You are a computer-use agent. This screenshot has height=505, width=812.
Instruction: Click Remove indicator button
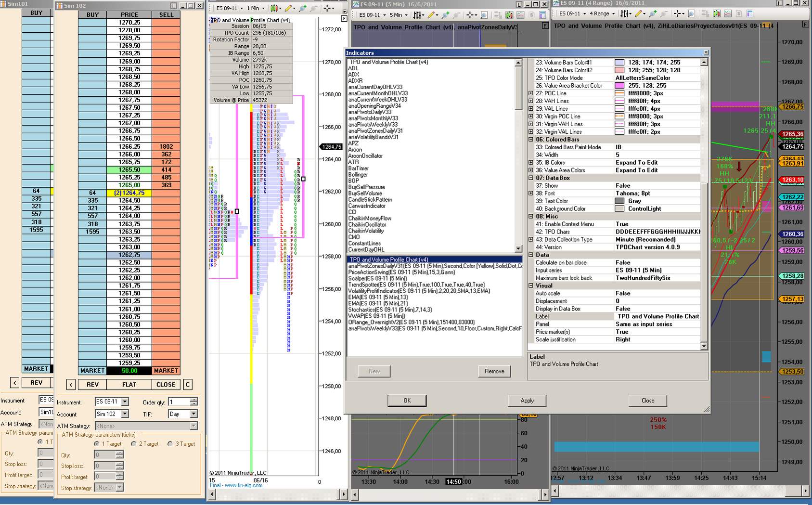click(x=494, y=371)
